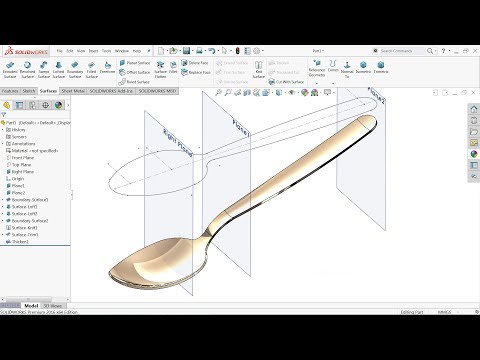This screenshot has width=480, height=360.
Task: Open the Window menu
Action: click(122, 51)
